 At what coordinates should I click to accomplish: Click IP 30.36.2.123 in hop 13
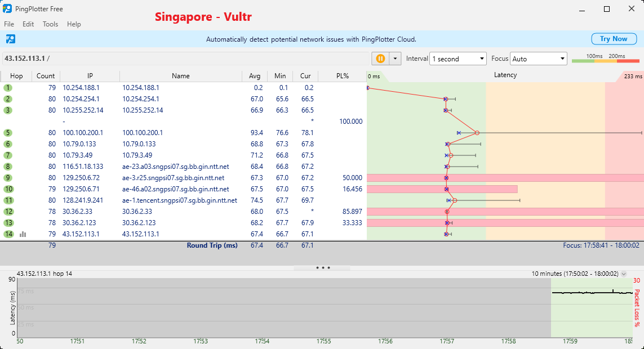point(79,223)
